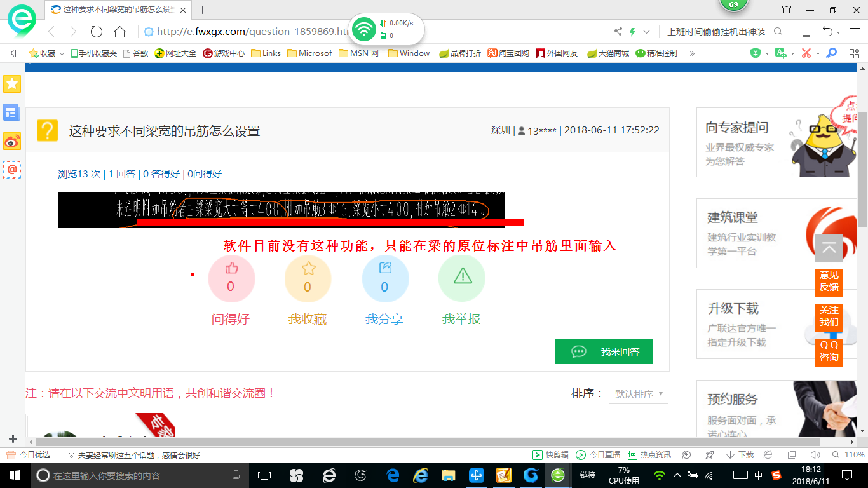Click the red scissors screenshot icon

(x=806, y=53)
